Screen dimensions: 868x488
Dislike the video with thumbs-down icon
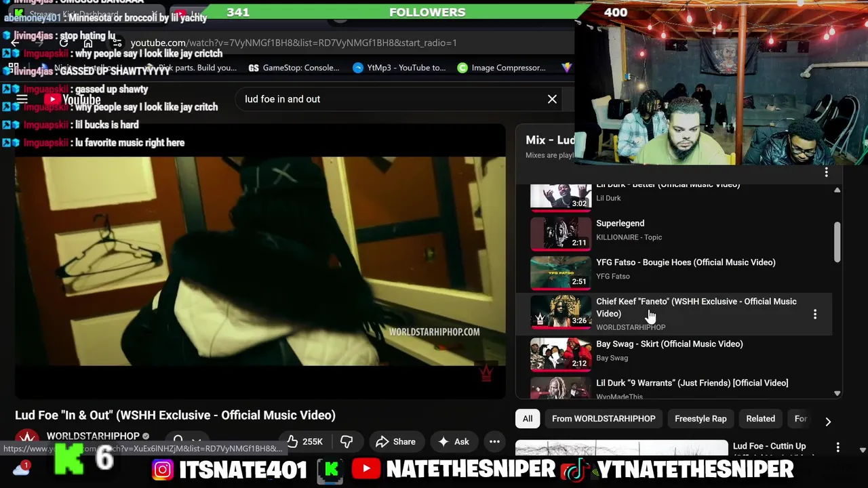[347, 442]
